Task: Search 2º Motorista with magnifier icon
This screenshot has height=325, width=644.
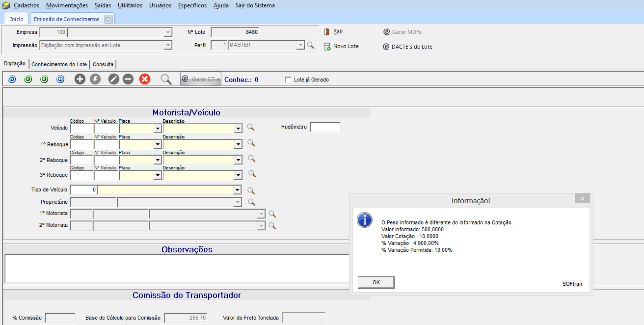Action: coord(272,226)
